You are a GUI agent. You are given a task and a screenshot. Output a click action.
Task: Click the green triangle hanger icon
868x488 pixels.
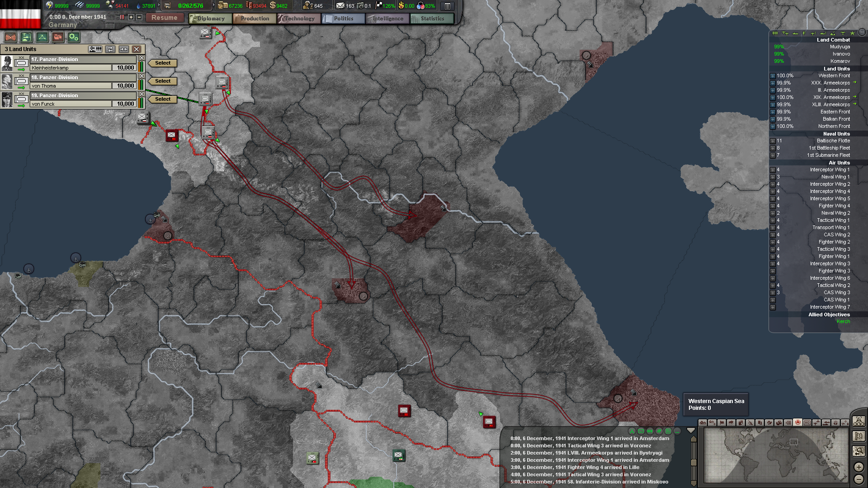coord(42,38)
